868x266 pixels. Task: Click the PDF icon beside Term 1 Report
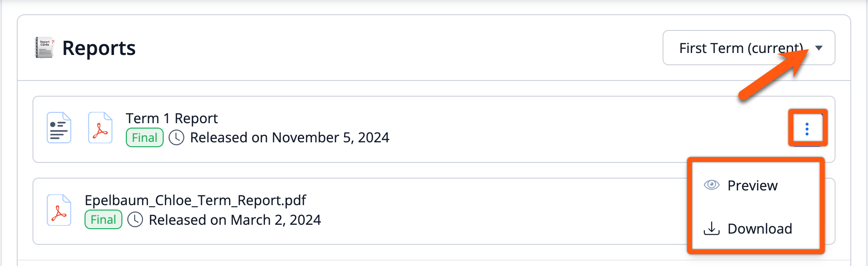(x=100, y=128)
